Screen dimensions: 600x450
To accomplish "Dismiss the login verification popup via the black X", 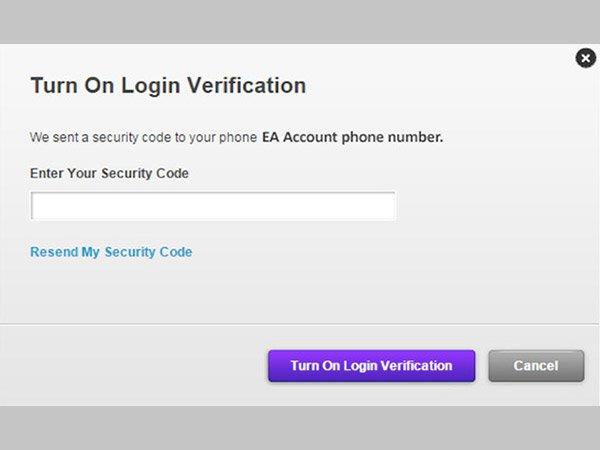I will (586, 58).
